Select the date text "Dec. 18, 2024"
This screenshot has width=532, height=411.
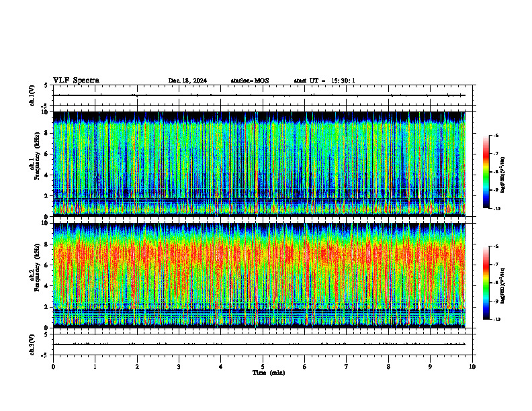coord(187,81)
